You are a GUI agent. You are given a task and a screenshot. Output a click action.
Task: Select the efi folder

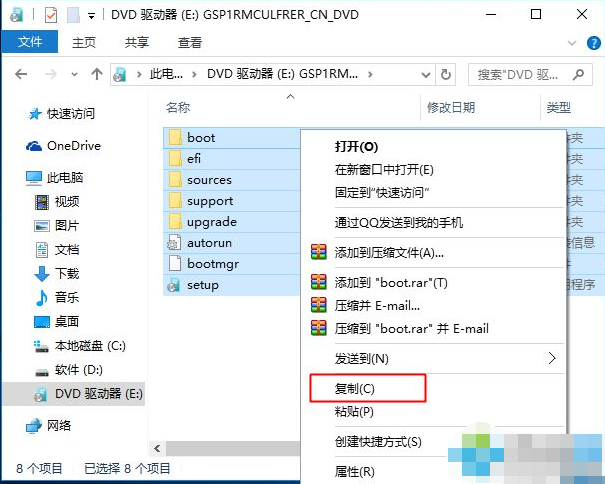pos(194,159)
